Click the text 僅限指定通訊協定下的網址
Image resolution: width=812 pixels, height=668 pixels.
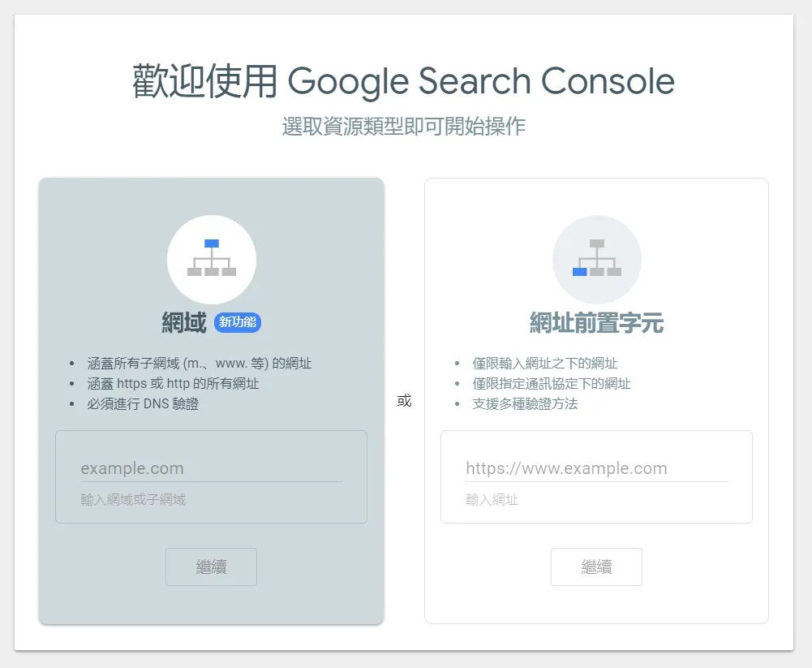(x=552, y=383)
